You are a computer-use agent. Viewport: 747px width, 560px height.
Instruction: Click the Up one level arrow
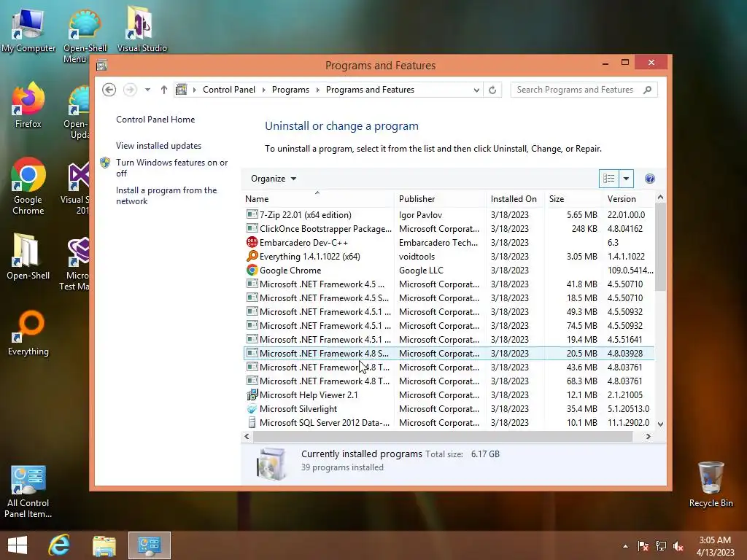tap(164, 90)
